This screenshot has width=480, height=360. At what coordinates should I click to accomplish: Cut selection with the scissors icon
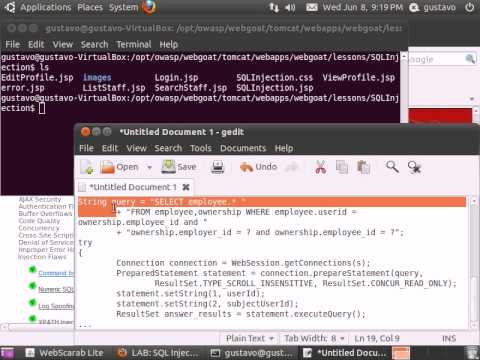point(320,167)
